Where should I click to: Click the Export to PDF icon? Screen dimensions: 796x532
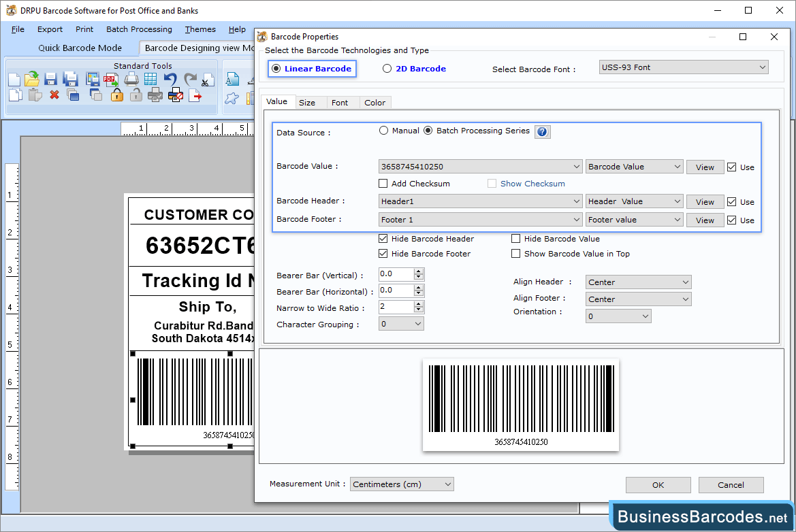[x=111, y=79]
